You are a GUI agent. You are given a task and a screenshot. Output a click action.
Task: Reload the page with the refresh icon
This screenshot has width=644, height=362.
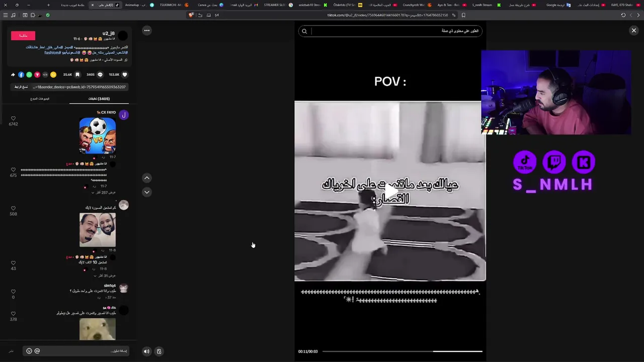(x=623, y=15)
